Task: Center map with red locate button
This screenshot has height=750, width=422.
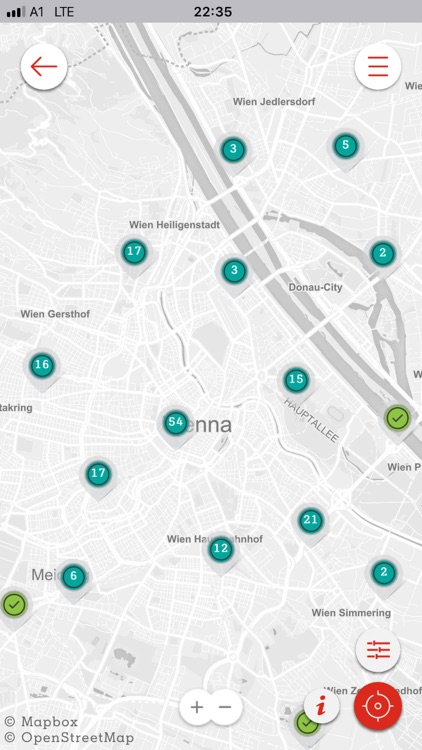Action: (378, 706)
